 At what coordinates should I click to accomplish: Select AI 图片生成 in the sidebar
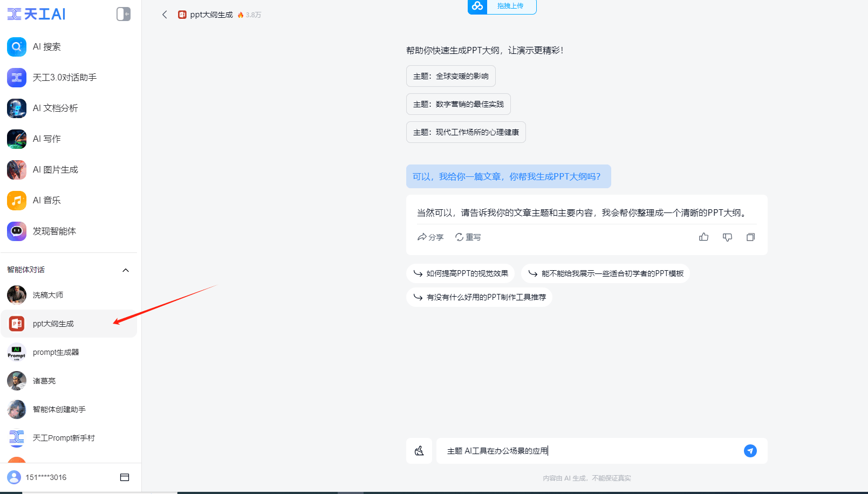pyautogui.click(x=55, y=169)
